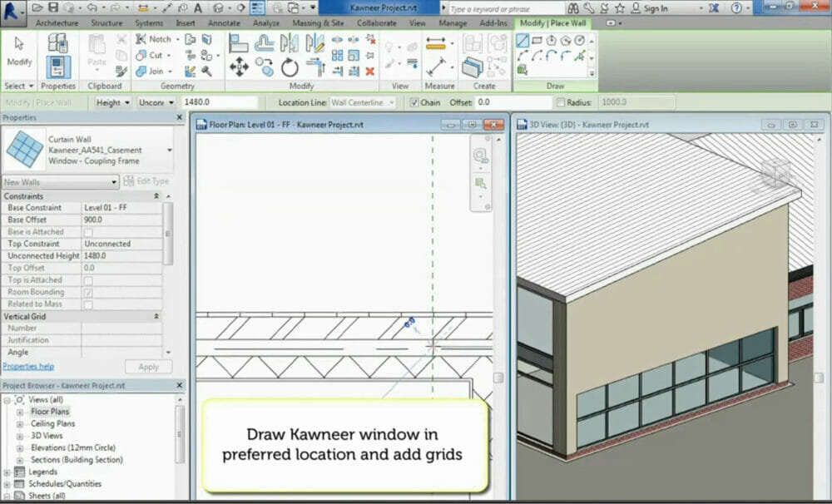The image size is (832, 504).
Task: Open the Unconnected constraint dropdown in options bar
Action: pyautogui.click(x=156, y=102)
